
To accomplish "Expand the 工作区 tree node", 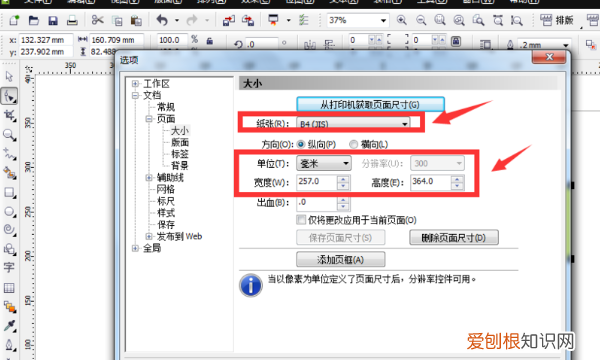I will click(x=135, y=83).
